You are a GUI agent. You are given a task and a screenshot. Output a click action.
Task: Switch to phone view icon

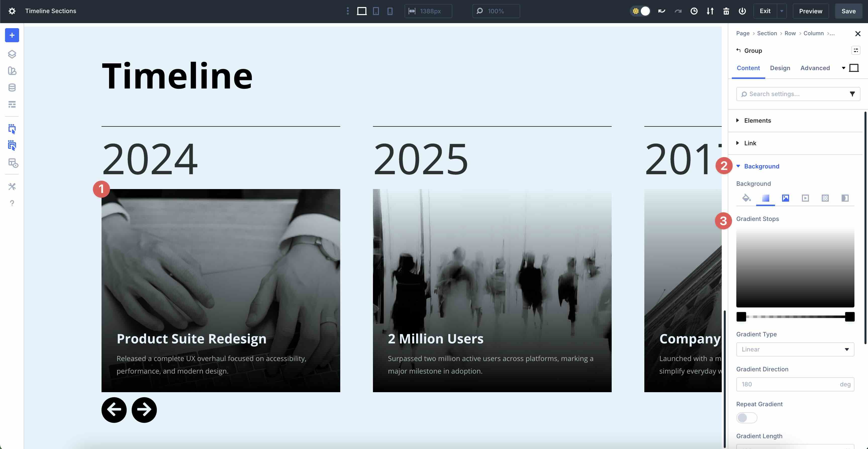(390, 11)
